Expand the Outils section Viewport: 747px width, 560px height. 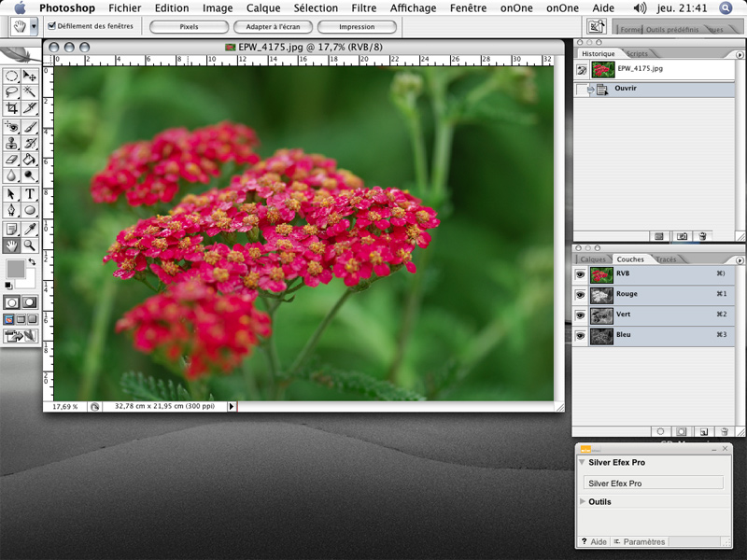click(582, 501)
